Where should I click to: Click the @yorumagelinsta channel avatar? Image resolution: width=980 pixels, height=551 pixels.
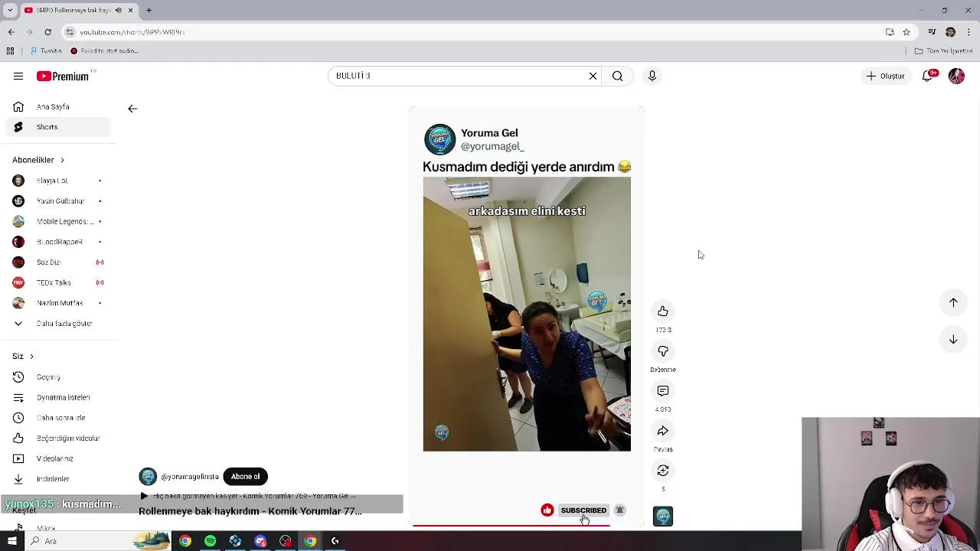tap(148, 477)
